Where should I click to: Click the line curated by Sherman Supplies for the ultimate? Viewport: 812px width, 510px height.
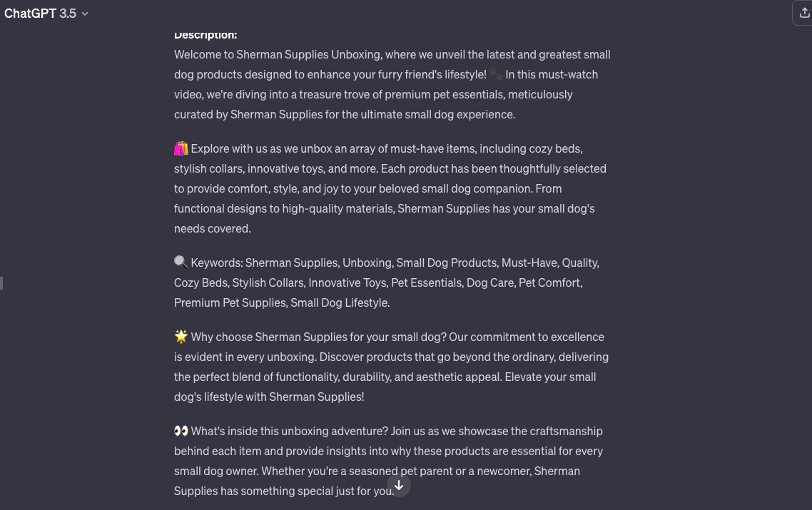[345, 114]
